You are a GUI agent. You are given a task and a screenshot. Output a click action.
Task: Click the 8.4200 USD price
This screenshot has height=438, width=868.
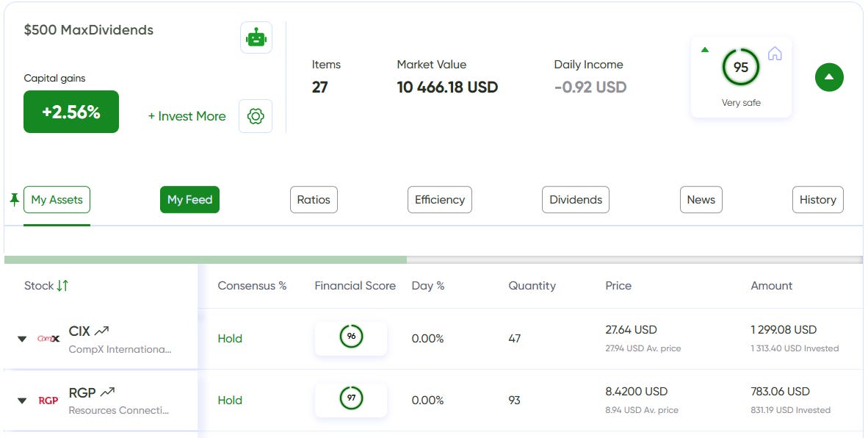tap(637, 392)
